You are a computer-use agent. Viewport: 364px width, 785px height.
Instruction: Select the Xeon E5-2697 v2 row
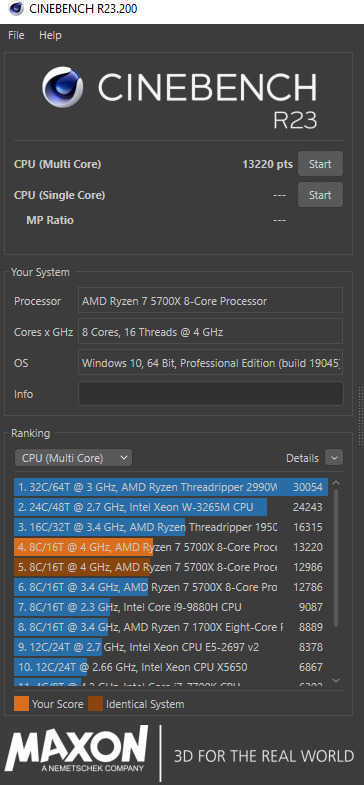[x=171, y=647]
